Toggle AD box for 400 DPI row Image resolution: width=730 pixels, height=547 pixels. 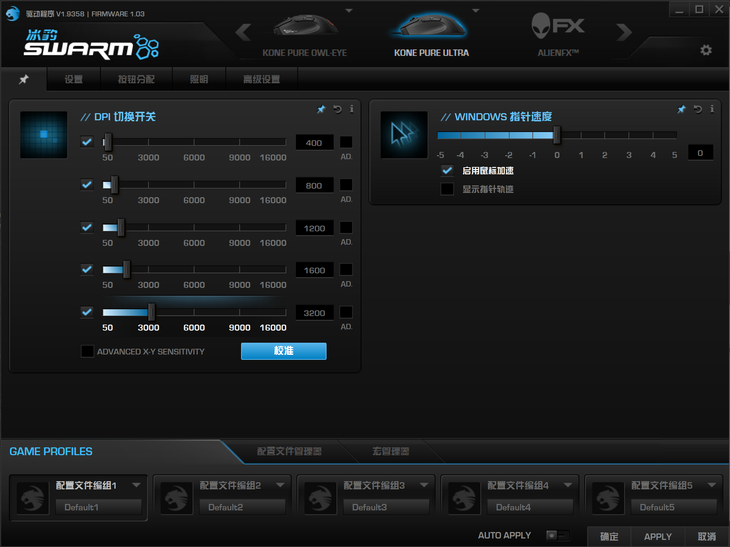coord(346,142)
